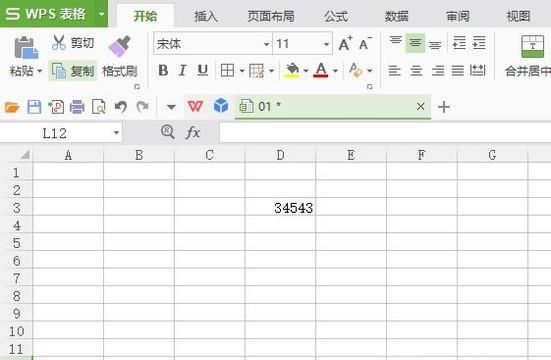Toggle underline formatting
This screenshot has height=360, width=551.
click(x=202, y=71)
